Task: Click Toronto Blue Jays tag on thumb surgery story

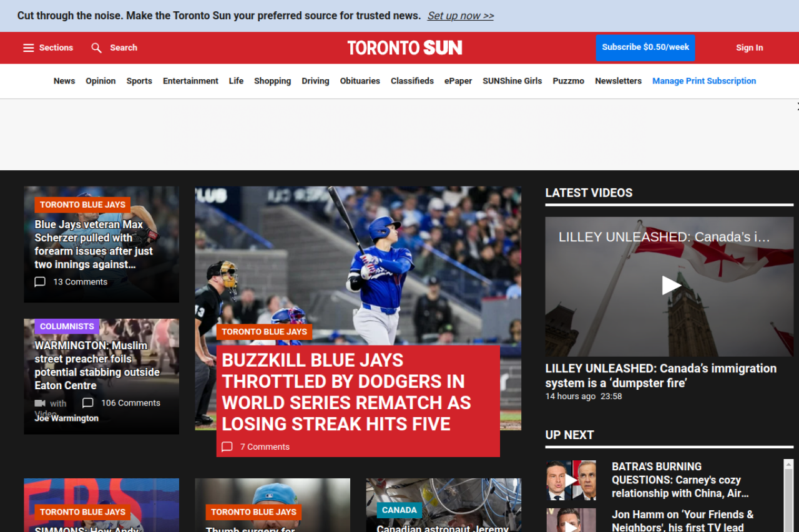Action: pyautogui.click(x=253, y=512)
